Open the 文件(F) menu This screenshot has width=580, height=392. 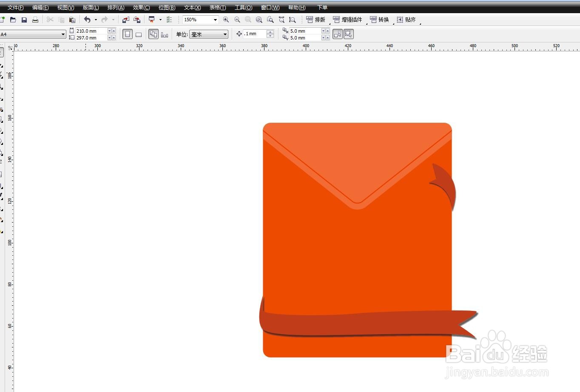pos(15,8)
